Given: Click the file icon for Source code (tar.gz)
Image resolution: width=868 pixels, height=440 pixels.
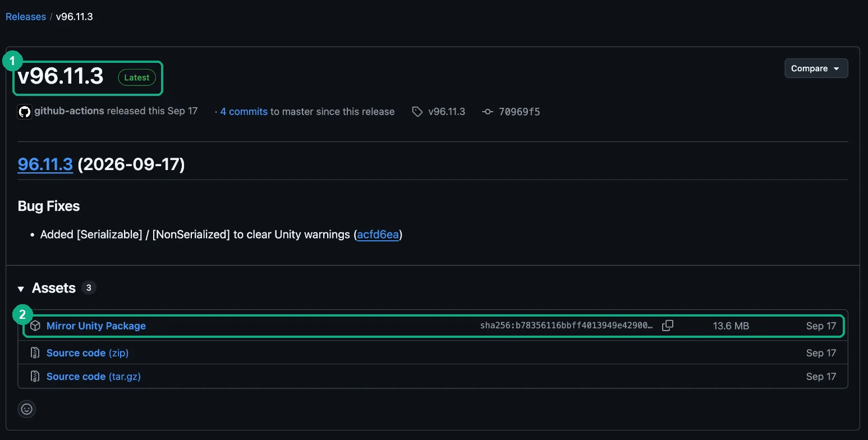Looking at the screenshot, I should [35, 377].
